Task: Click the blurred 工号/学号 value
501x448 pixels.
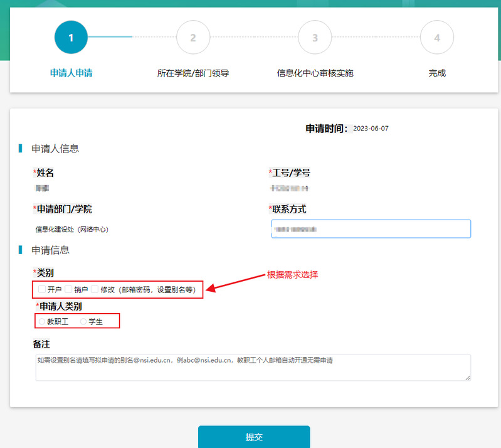Action: (x=290, y=188)
